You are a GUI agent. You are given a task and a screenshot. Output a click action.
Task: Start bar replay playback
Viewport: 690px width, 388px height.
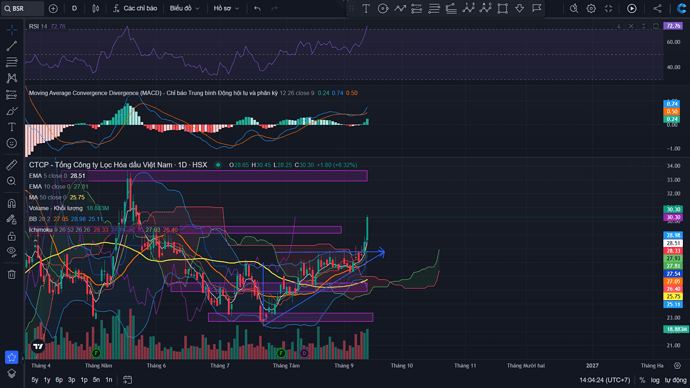pyautogui.click(x=631, y=8)
